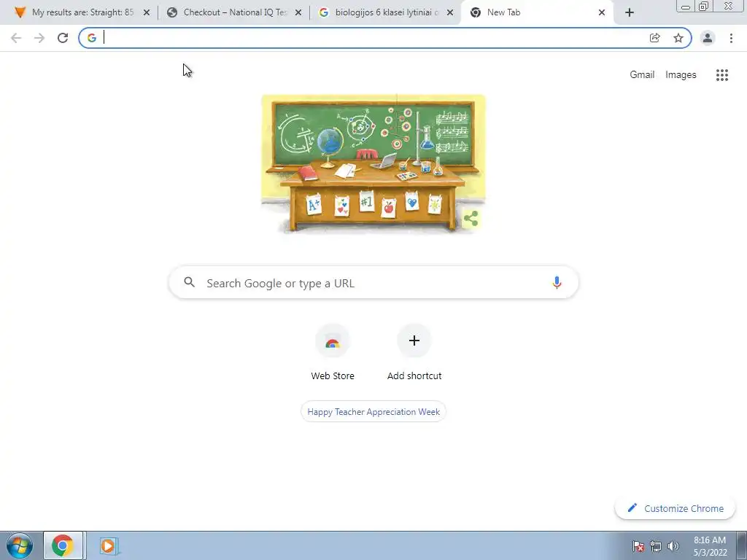
Task: Open the profile avatar icon
Action: click(x=708, y=38)
